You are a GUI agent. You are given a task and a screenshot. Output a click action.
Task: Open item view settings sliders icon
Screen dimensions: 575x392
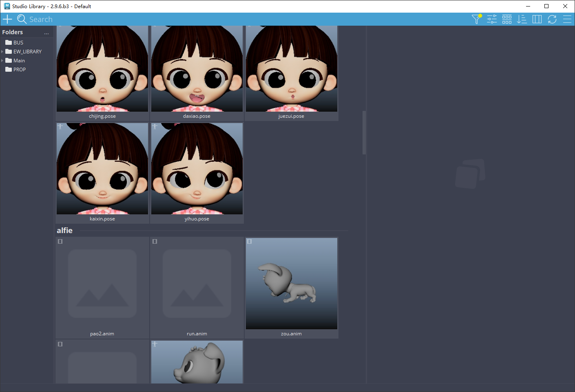pyautogui.click(x=492, y=19)
